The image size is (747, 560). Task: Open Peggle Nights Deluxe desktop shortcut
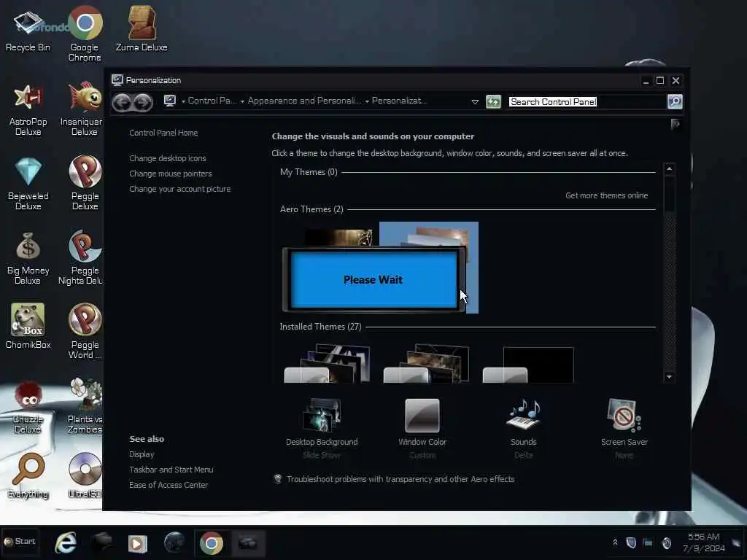point(82,258)
